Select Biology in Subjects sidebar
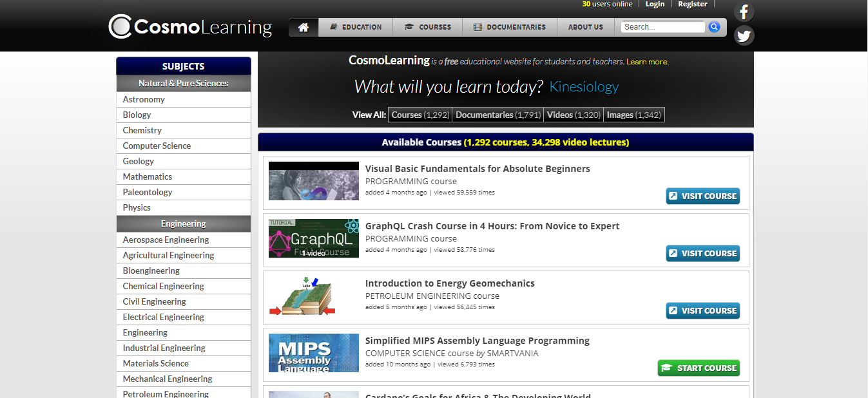 [184, 115]
